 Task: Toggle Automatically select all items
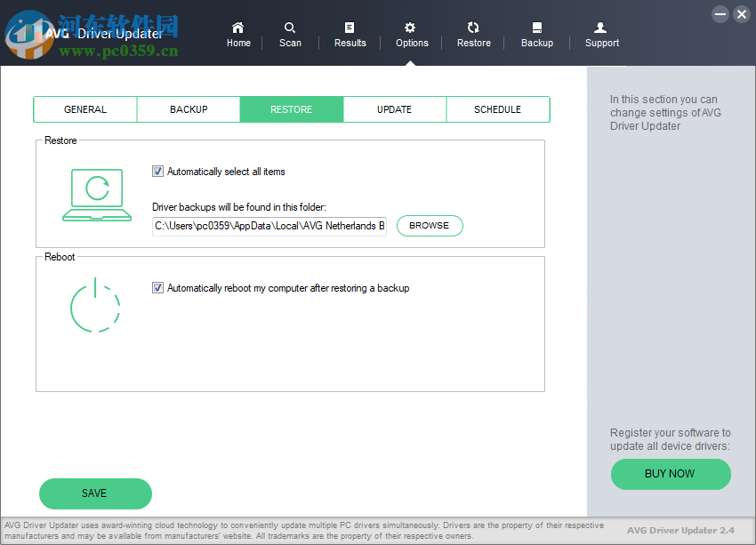pyautogui.click(x=157, y=172)
